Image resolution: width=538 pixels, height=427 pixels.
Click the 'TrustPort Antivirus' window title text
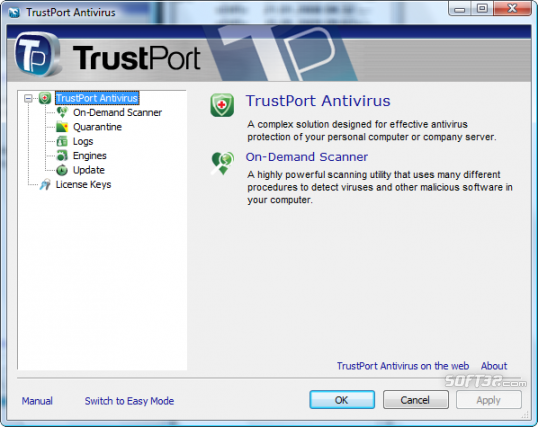coord(71,13)
